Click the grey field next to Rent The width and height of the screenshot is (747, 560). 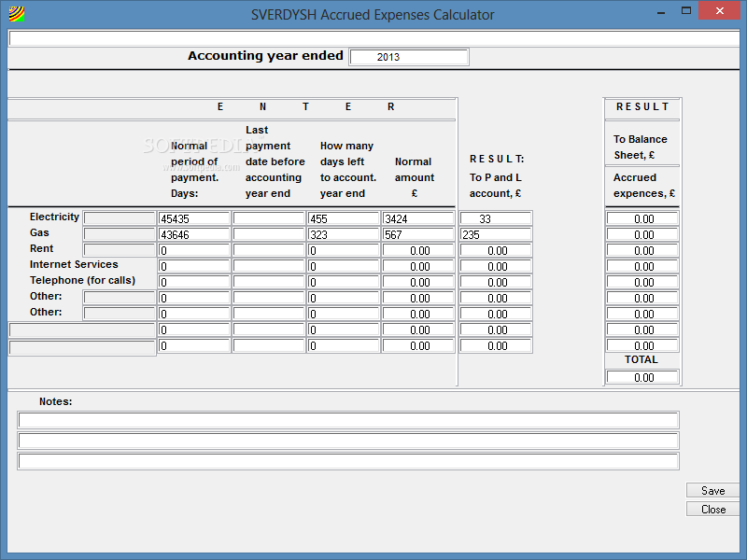tap(120, 249)
